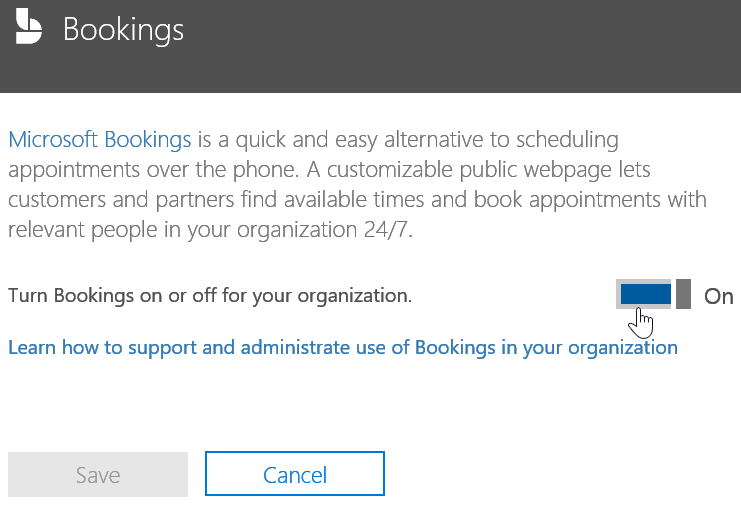Click the blank white area right of Cancel

click(x=560, y=474)
